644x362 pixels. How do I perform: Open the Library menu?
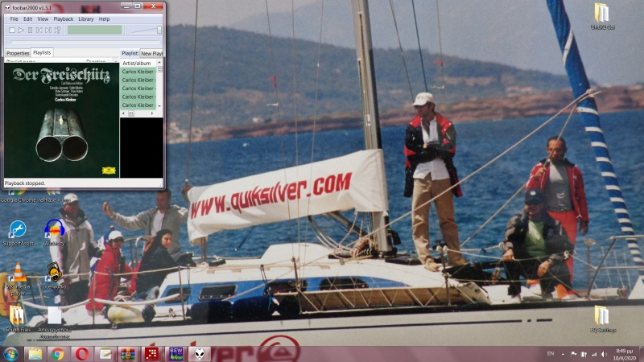click(86, 19)
